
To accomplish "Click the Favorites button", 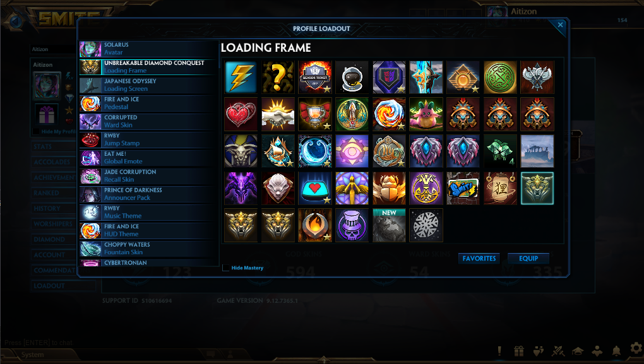I will [x=479, y=259].
